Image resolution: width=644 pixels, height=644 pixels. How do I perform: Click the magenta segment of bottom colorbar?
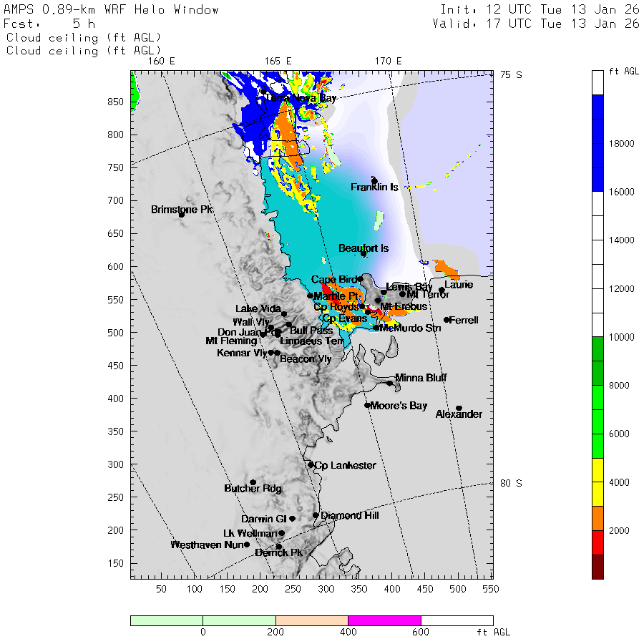pyautogui.click(x=384, y=620)
